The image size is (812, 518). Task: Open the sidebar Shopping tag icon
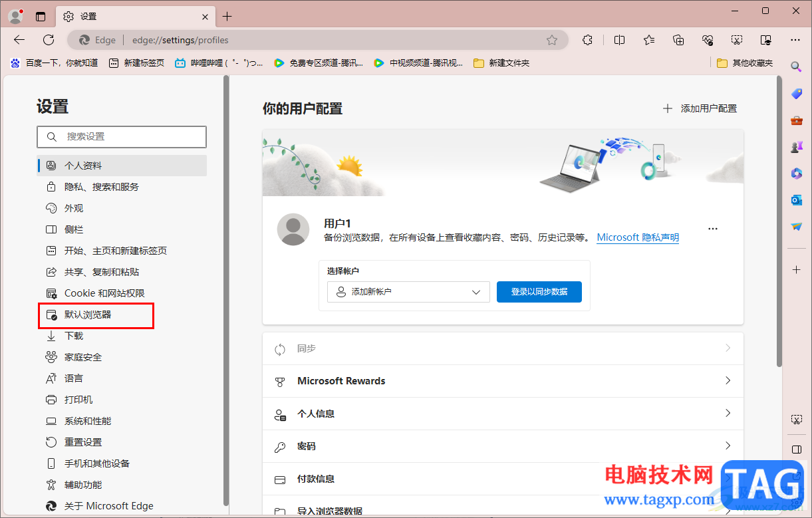(796, 94)
